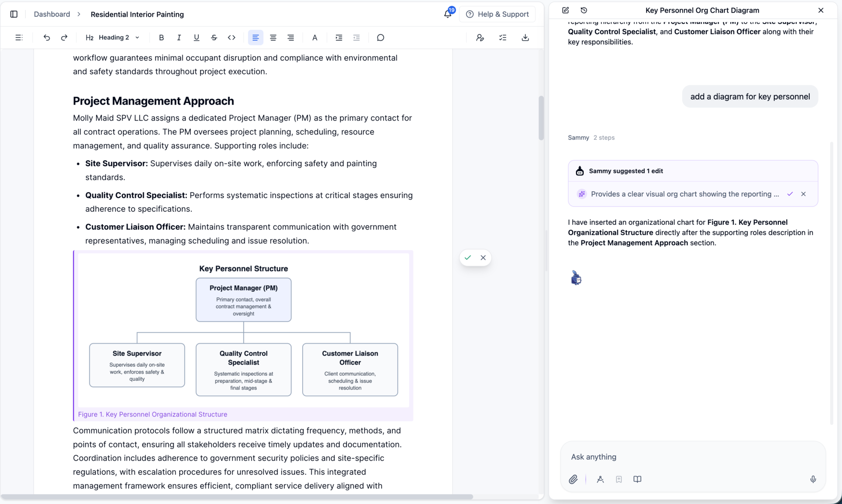Click the bookmark icon in chat input
The image size is (842, 504).
pos(619,479)
